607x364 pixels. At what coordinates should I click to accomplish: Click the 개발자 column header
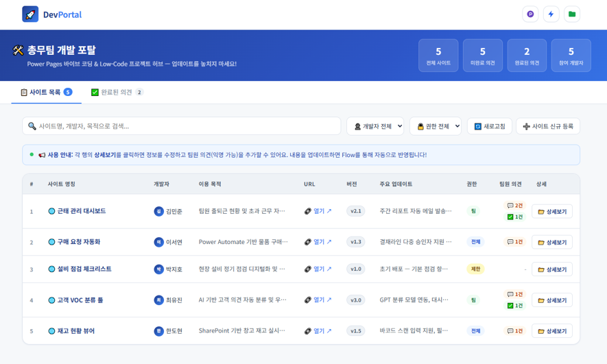pyautogui.click(x=161, y=184)
